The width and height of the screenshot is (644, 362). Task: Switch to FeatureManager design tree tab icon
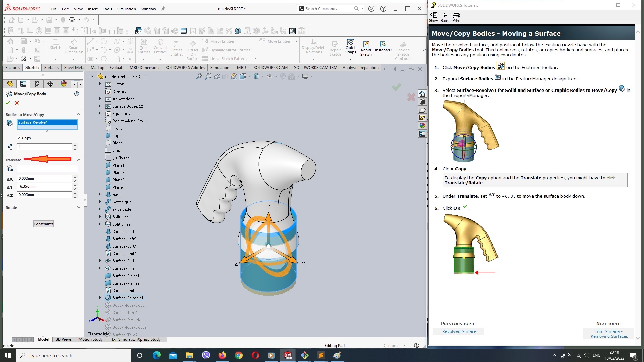[10, 84]
